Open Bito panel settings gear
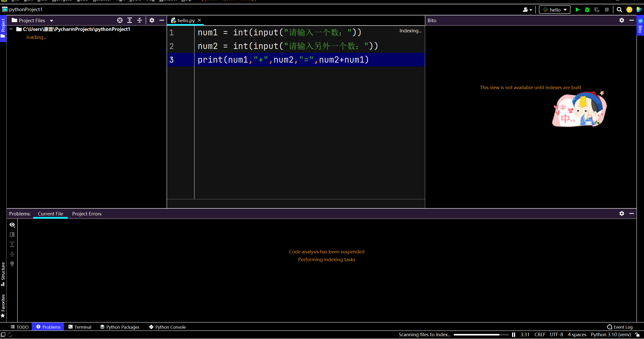This screenshot has width=644, height=339. coord(622,20)
